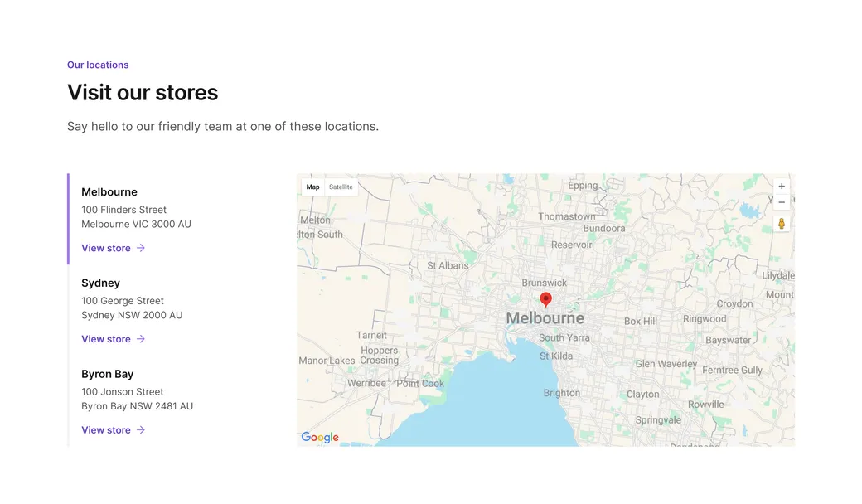Switch back to Map view
The height and width of the screenshot is (504, 862).
coord(312,187)
